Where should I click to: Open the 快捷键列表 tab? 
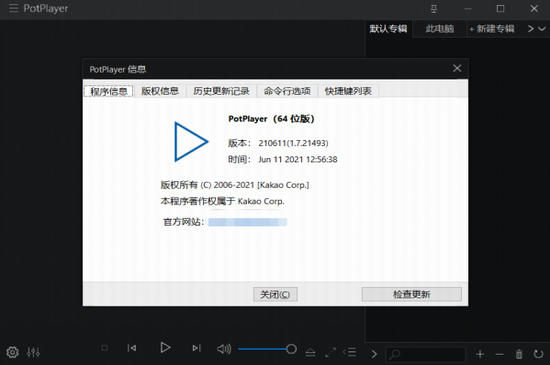point(348,91)
